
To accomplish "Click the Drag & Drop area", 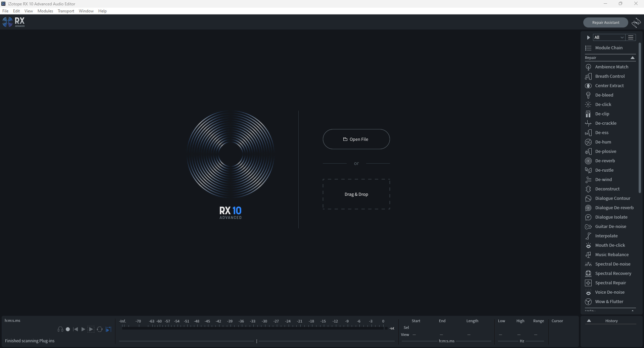I will point(356,194).
